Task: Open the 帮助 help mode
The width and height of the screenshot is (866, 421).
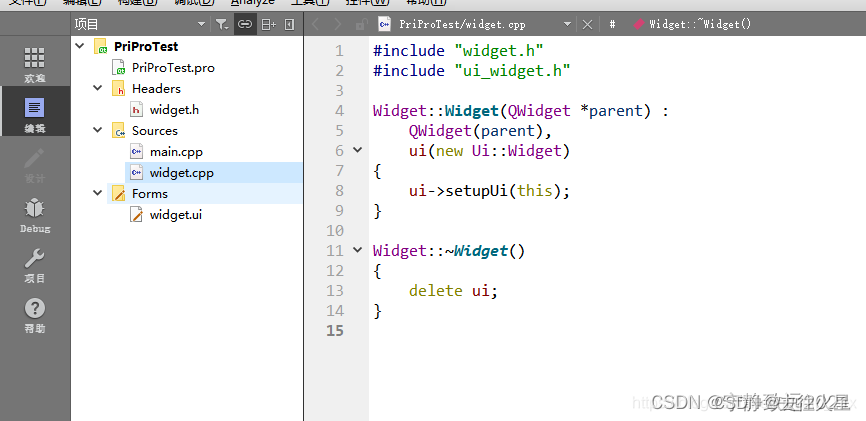Action: 34,315
